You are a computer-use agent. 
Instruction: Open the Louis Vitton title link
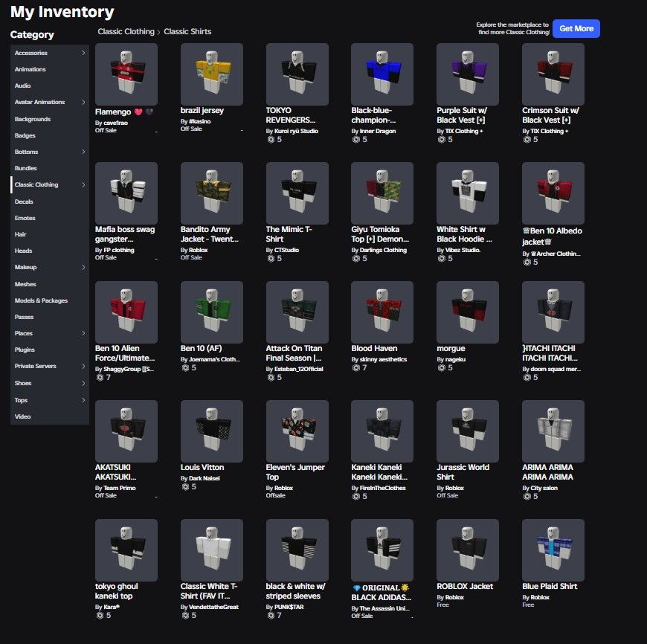[x=202, y=468]
